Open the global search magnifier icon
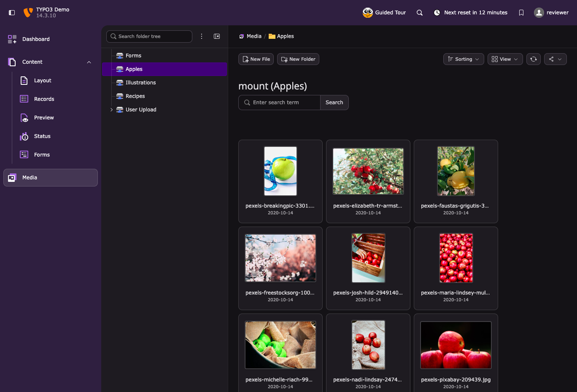The height and width of the screenshot is (392, 577). pyautogui.click(x=420, y=13)
